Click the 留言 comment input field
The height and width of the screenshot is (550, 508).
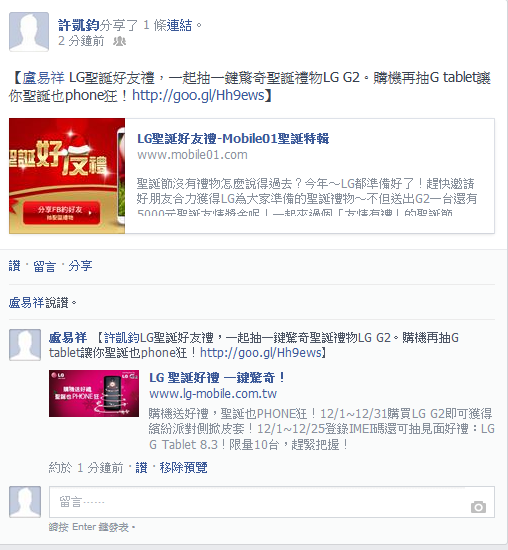272,502
